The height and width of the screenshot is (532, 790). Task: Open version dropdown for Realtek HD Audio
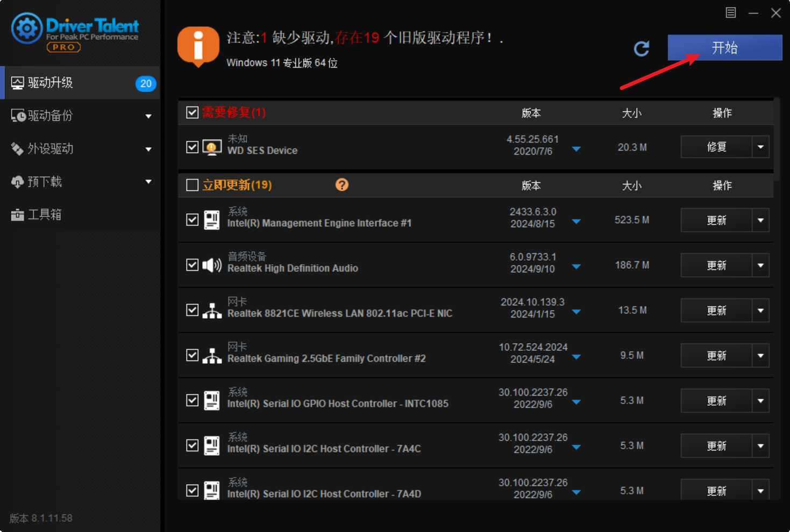click(577, 267)
